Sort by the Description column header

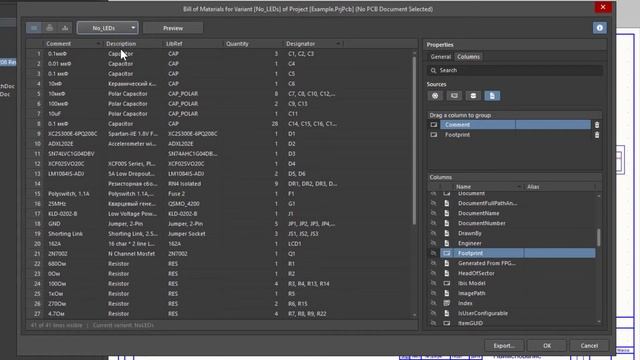[x=121, y=44]
